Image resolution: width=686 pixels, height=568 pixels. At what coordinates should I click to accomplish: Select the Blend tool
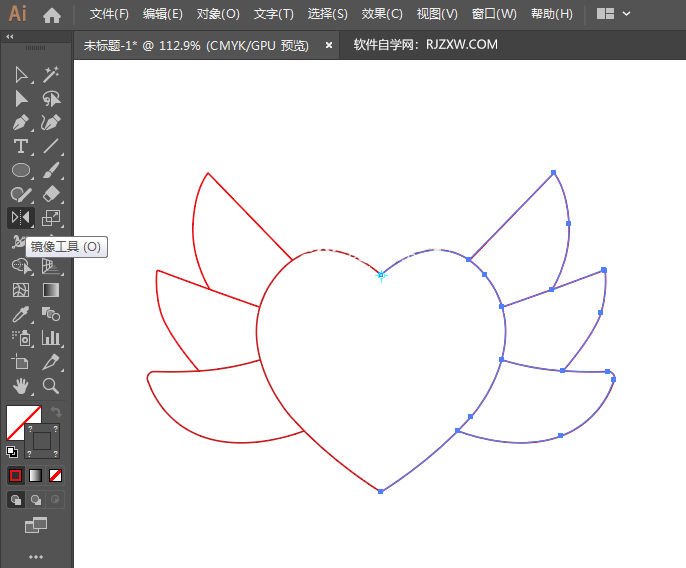51,314
